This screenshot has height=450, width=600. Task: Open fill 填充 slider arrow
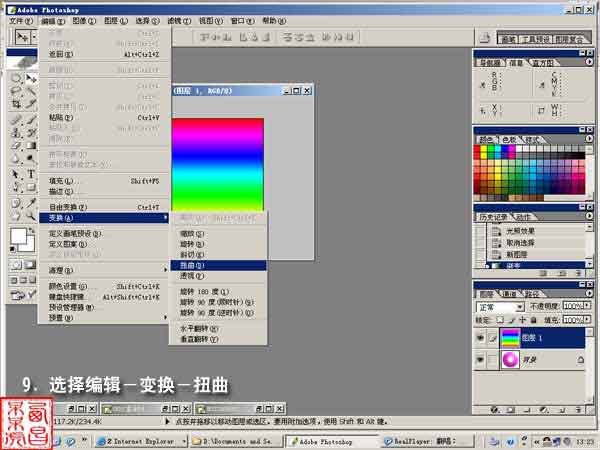coord(587,320)
